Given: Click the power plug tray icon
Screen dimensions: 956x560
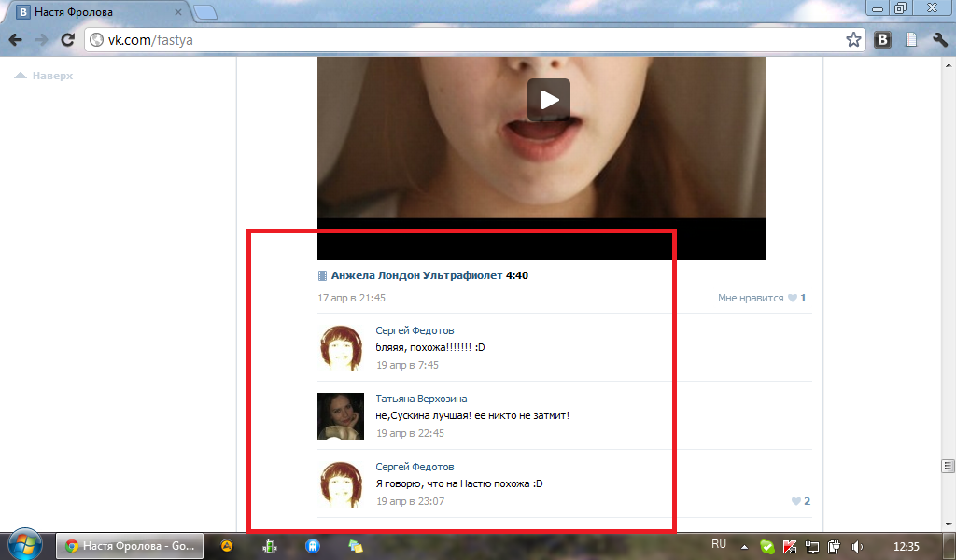Looking at the screenshot, I should click(834, 547).
